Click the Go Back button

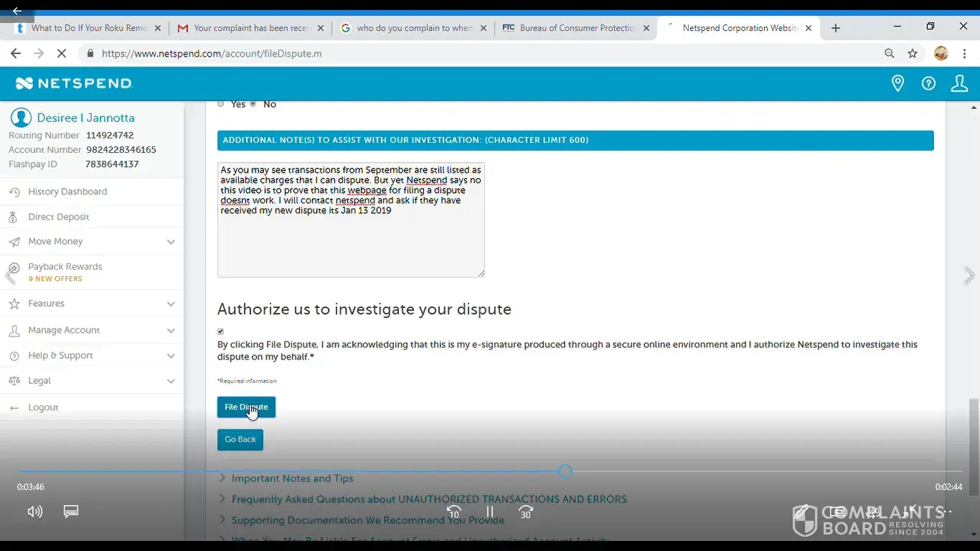(240, 440)
